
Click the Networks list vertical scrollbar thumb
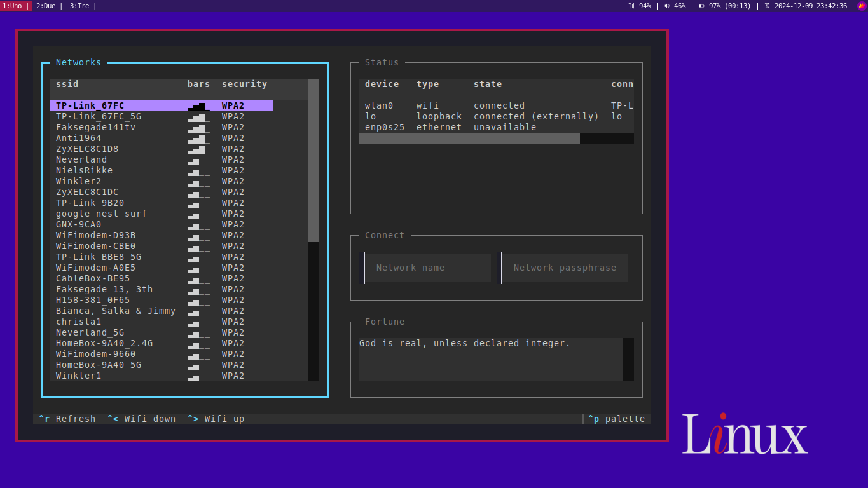[x=313, y=160]
